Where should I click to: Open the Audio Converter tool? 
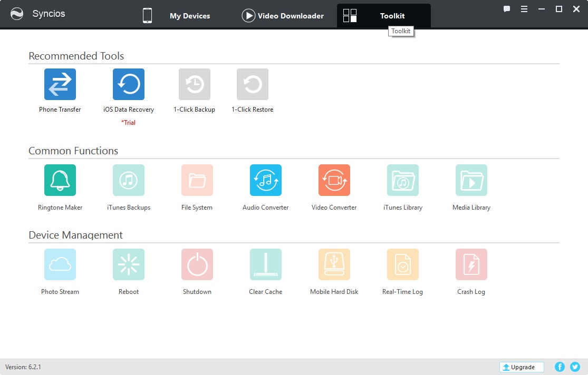coord(265,180)
